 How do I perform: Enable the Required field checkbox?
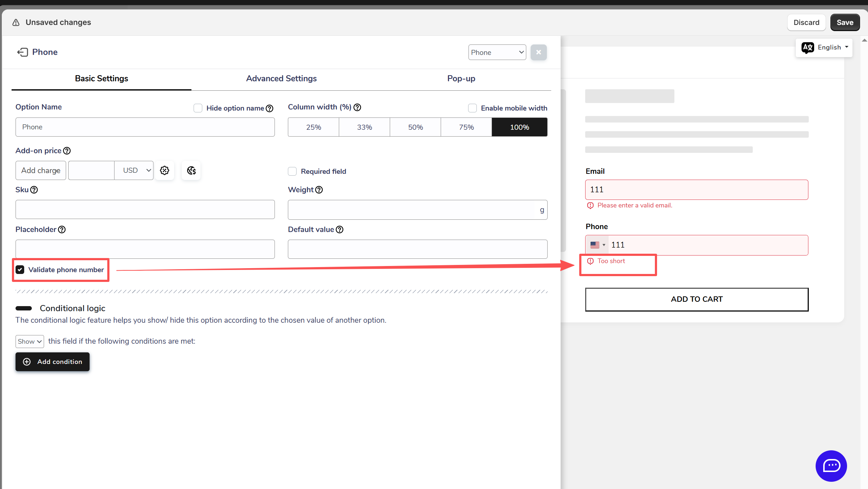(x=292, y=171)
